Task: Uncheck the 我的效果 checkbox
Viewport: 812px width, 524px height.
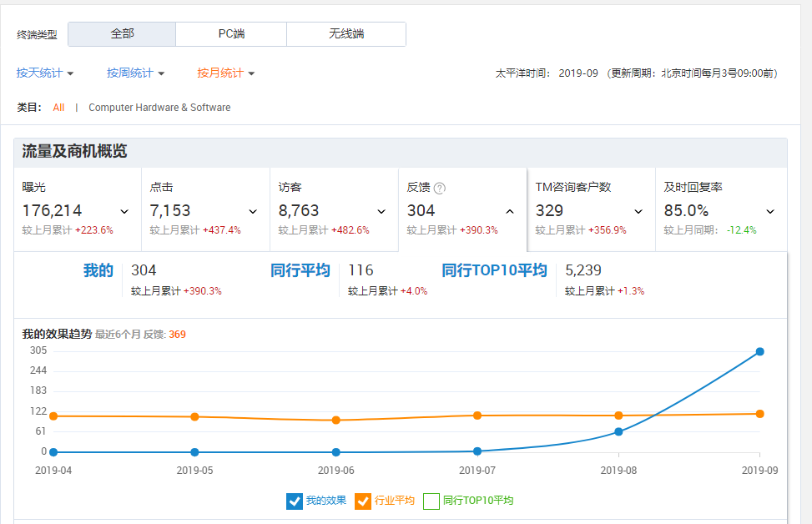Action: 294,501
